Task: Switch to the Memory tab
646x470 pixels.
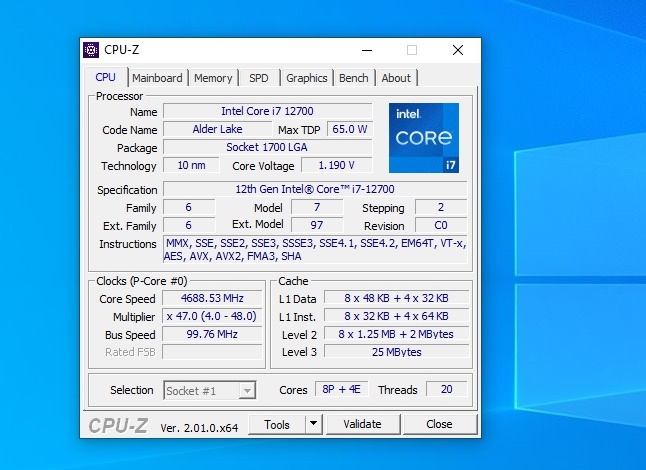Action: [x=213, y=78]
